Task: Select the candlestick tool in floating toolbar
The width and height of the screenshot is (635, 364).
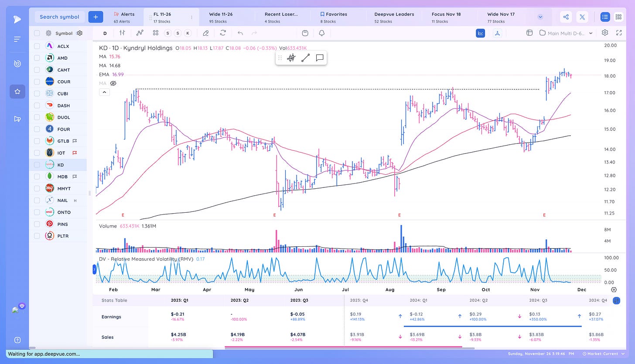Action: 291,58
